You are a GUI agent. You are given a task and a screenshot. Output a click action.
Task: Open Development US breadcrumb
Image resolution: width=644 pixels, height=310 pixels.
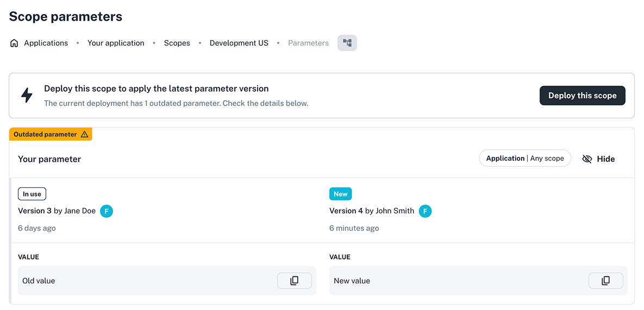[239, 43]
